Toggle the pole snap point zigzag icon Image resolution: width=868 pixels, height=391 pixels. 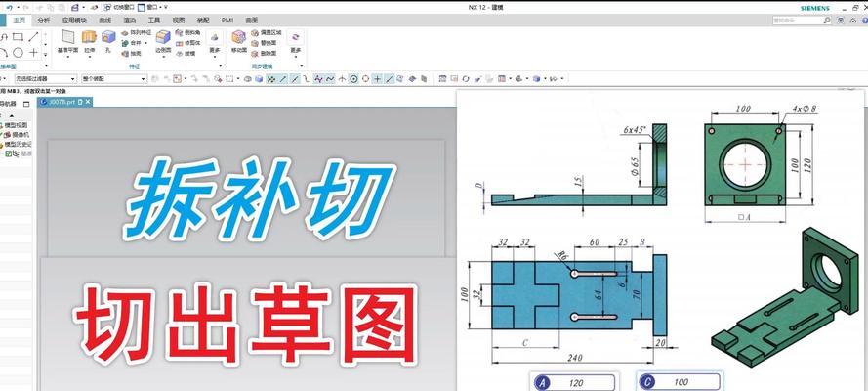pos(318,79)
